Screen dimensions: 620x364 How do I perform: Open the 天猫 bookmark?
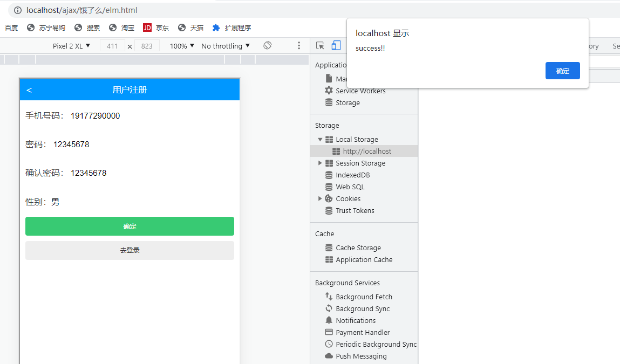(190, 28)
